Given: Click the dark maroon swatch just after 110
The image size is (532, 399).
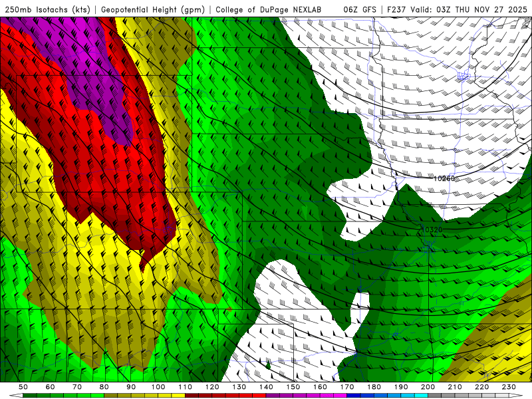Looking at the screenshot, I should tap(192, 396).
